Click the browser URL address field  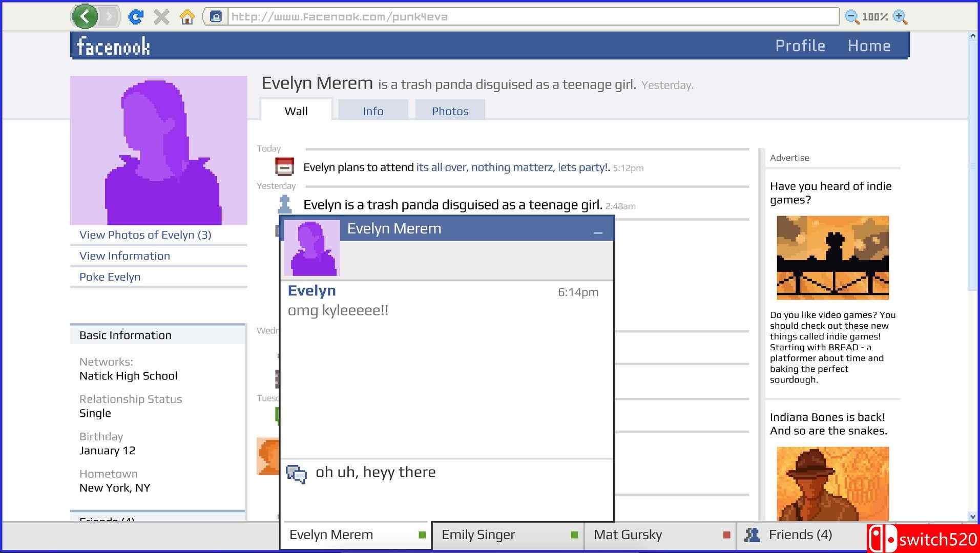[x=533, y=17]
